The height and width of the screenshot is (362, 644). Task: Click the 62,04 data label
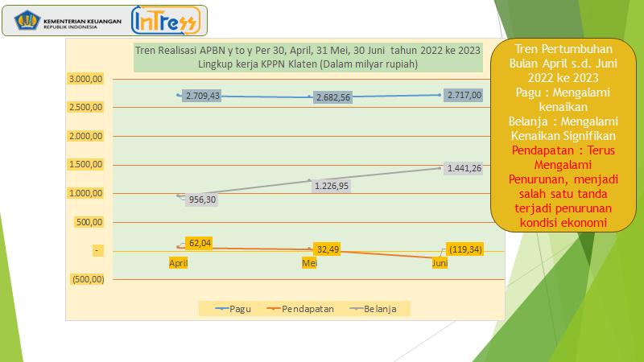point(199,242)
